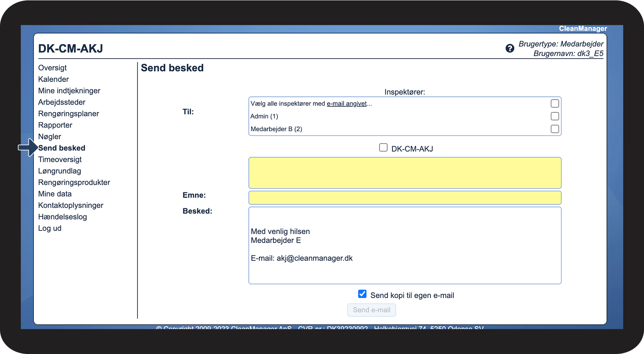644x354 pixels.
Task: Open Oversigt in the sidebar
Action: (x=52, y=68)
